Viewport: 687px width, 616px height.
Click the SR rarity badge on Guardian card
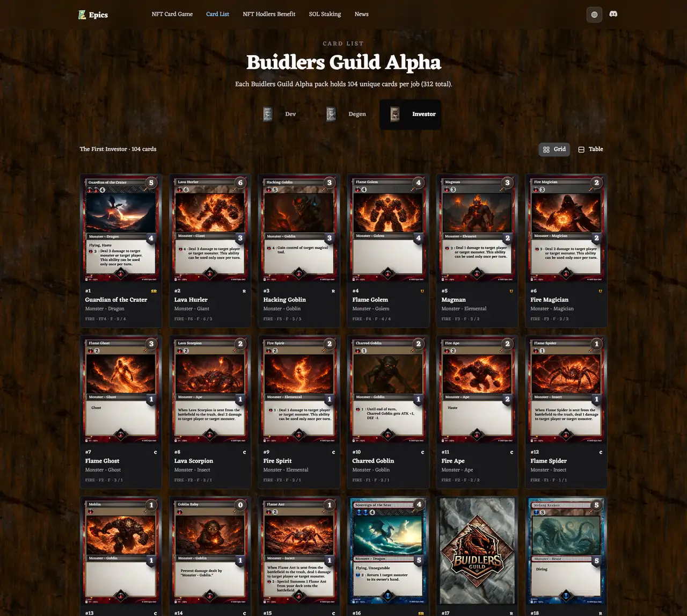[154, 291]
